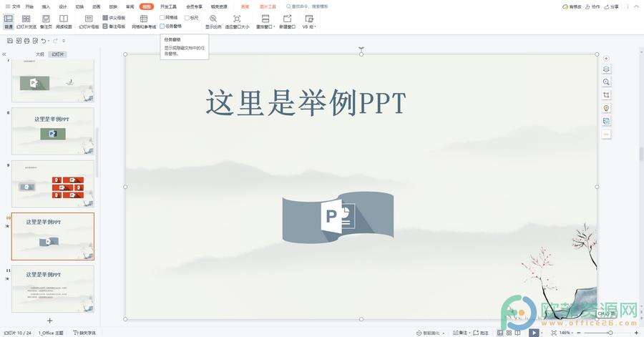644x337 pixels.
Task: Click the normal view icon in status bar
Action: tap(500, 333)
